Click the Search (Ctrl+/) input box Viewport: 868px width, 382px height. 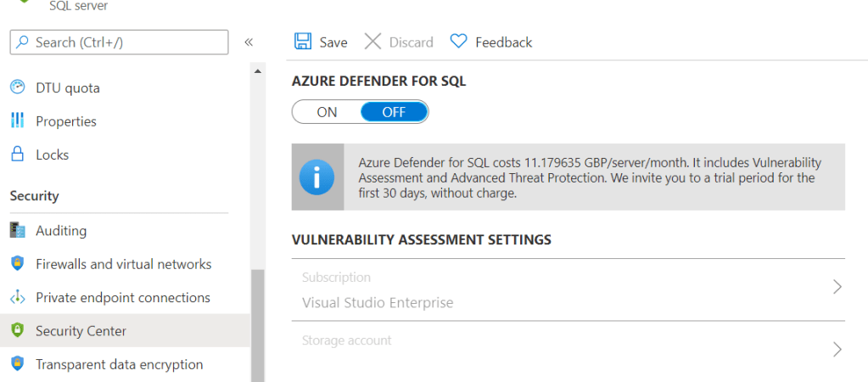point(127,42)
